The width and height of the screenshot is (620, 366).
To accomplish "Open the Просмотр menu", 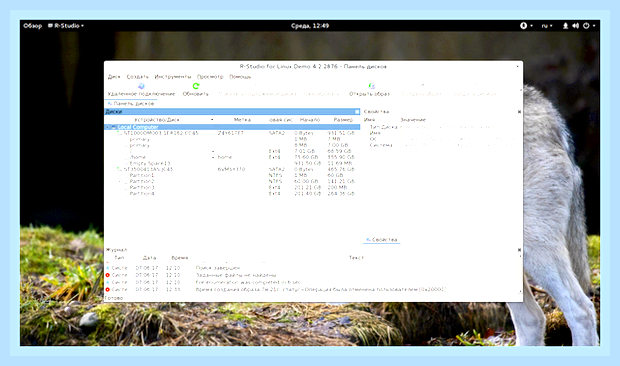I will pyautogui.click(x=210, y=77).
